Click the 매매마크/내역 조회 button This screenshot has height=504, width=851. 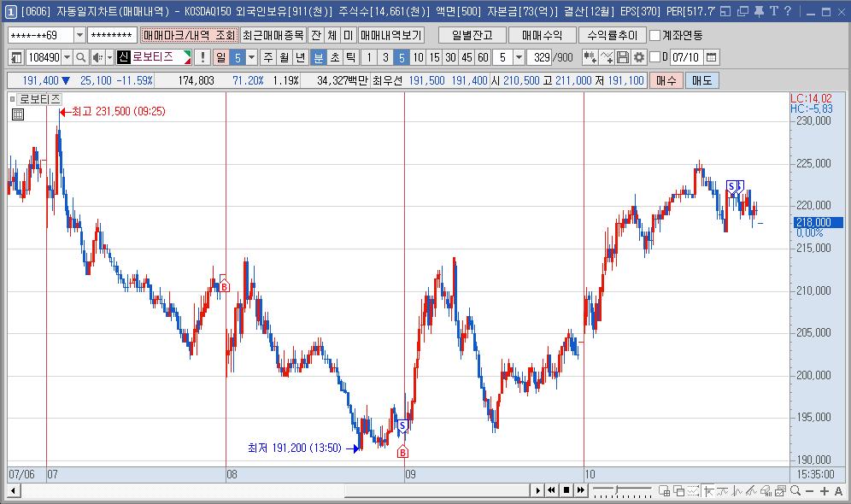tap(189, 35)
